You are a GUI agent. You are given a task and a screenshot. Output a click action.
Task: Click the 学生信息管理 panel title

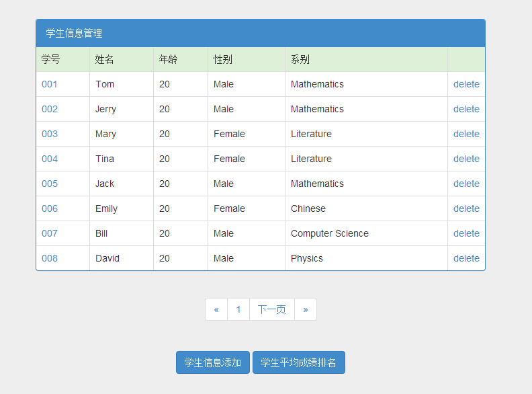pos(74,34)
